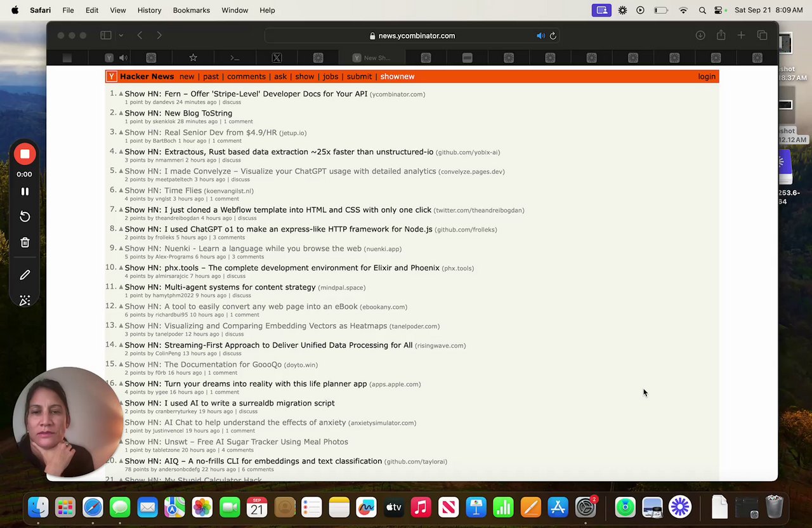The width and height of the screenshot is (812, 528).
Task: Open a new tab with the plus icon
Action: [x=741, y=36]
